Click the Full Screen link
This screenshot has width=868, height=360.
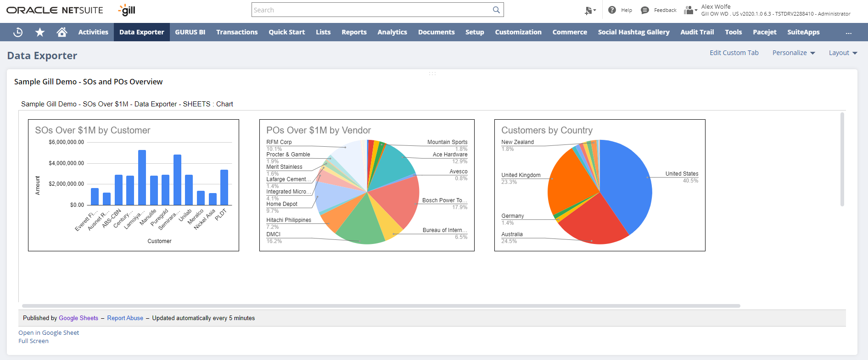34,341
